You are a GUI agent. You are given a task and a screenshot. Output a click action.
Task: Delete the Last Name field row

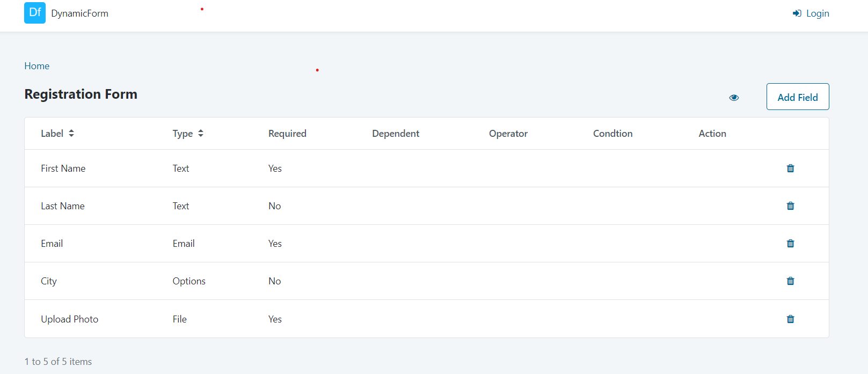pos(790,206)
